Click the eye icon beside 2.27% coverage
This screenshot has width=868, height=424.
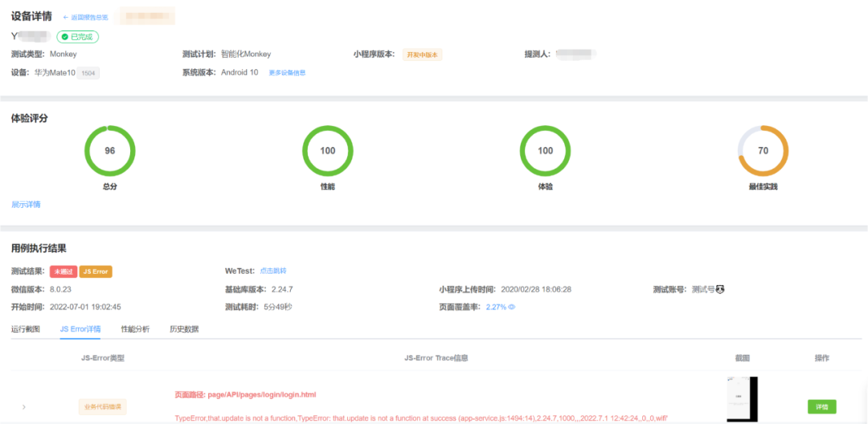[512, 307]
